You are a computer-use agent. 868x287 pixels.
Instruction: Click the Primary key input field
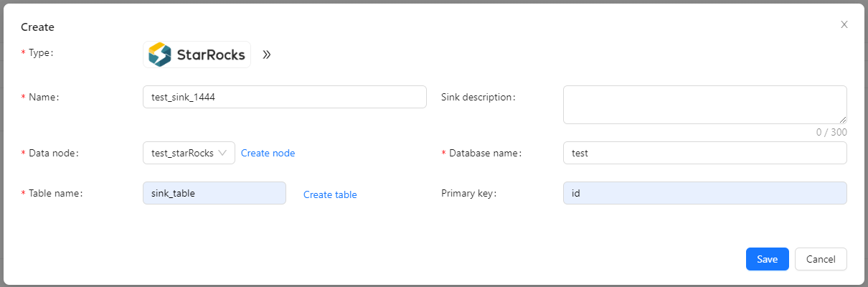[704, 193]
